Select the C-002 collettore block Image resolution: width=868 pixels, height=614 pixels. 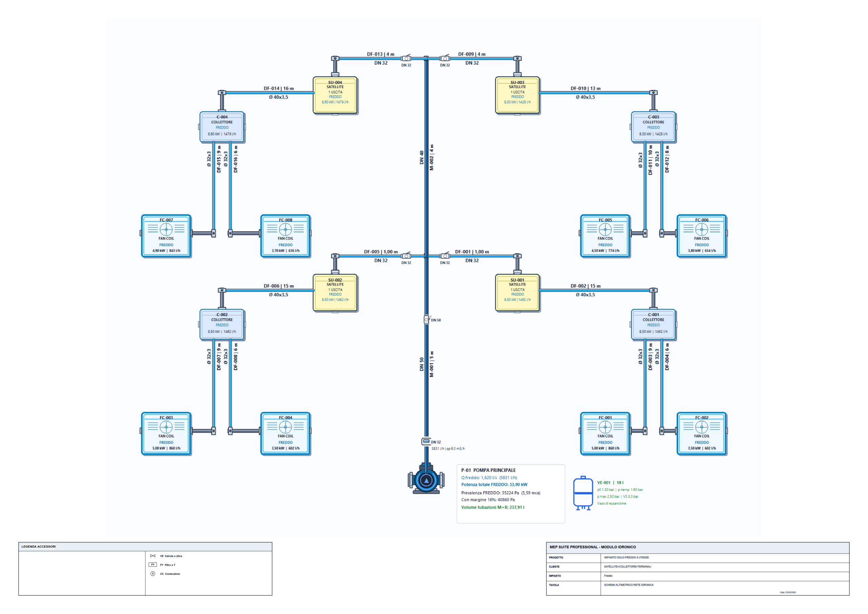click(x=222, y=325)
